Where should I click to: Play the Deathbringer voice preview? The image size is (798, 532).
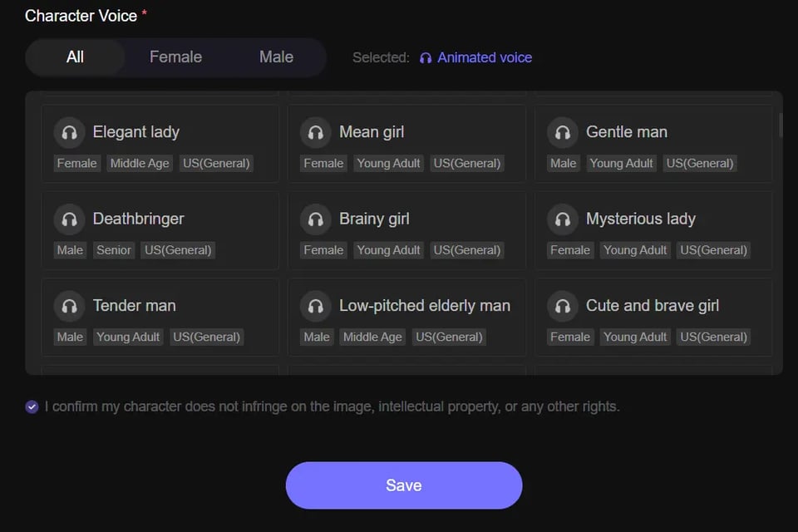pyautogui.click(x=70, y=219)
